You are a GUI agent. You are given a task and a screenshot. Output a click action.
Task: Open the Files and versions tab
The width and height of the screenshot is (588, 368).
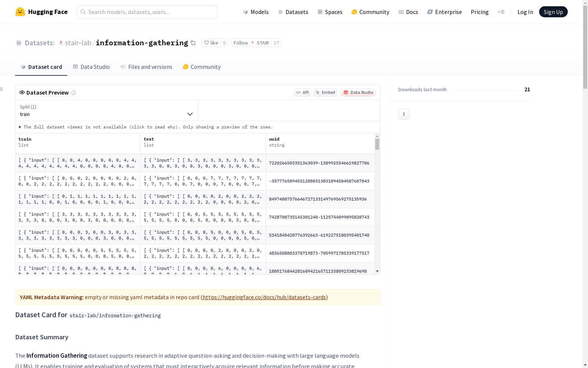pyautogui.click(x=146, y=67)
